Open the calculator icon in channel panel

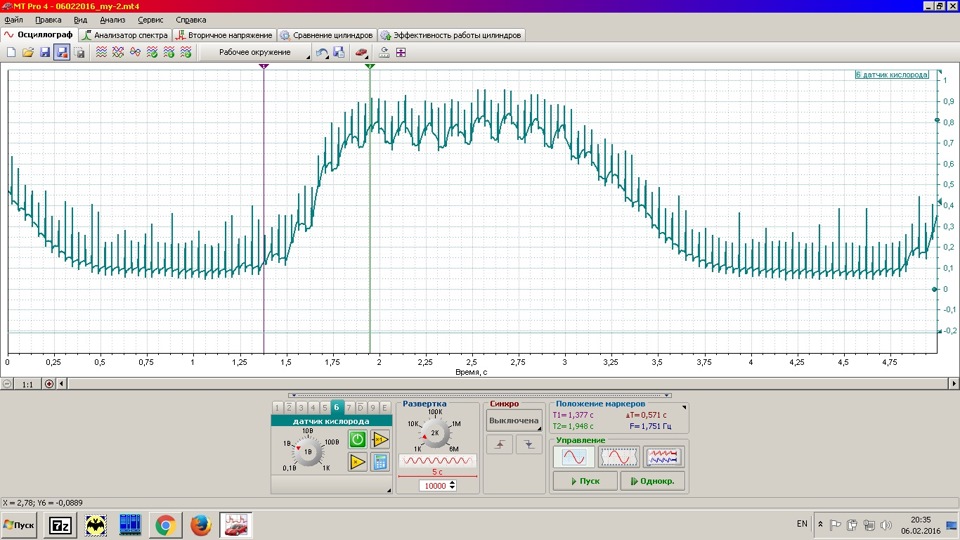click(x=380, y=462)
